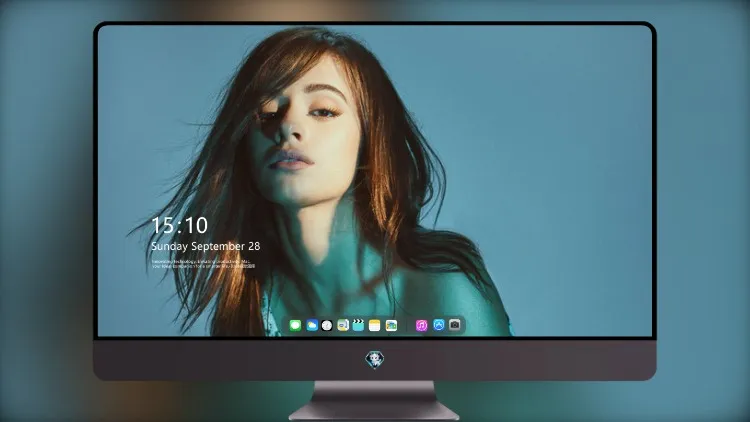The width and height of the screenshot is (750, 422).
Task: Open the blue App Store icon
Action: coord(439,325)
